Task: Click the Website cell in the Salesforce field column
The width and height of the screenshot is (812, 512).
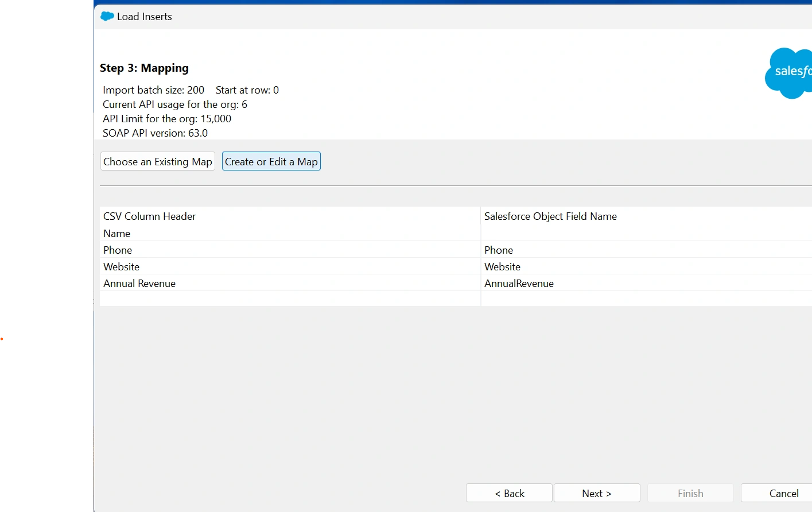Action: [x=502, y=266]
